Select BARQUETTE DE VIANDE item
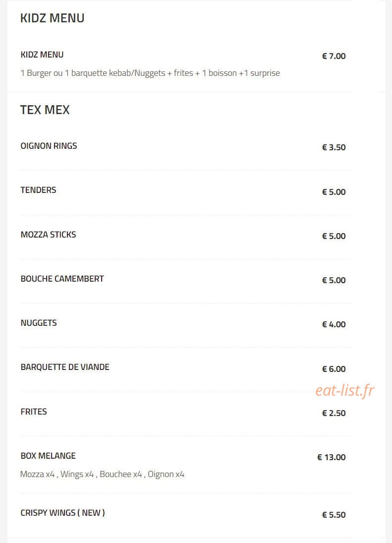 pyautogui.click(x=65, y=367)
